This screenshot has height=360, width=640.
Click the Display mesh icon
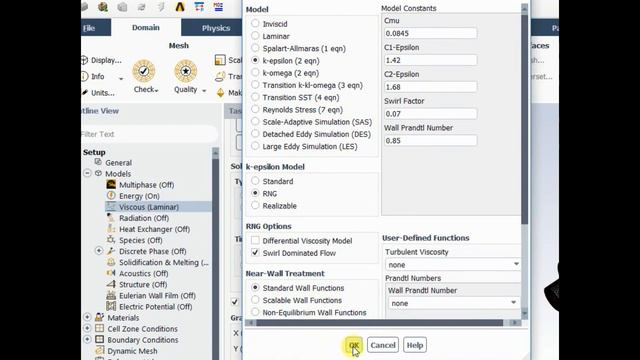(x=84, y=60)
